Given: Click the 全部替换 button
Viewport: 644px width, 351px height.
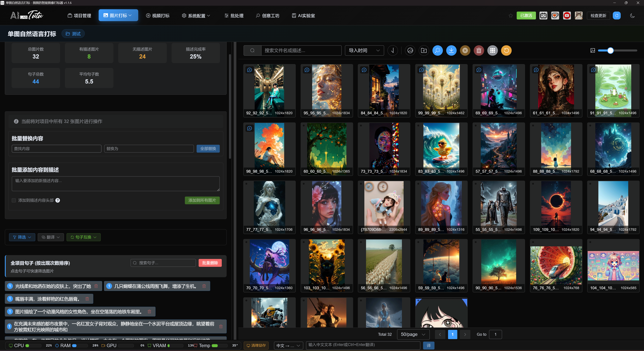Looking at the screenshot, I should [x=208, y=149].
